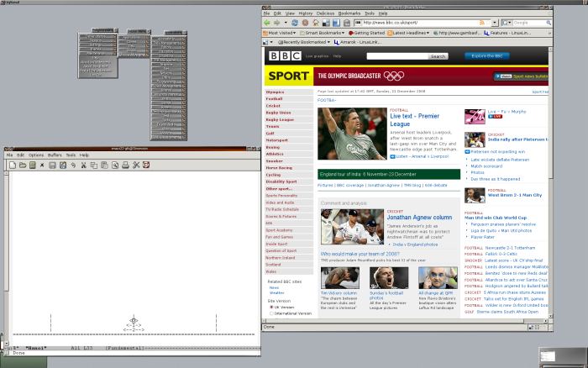Click the Firefox stop loading icon
Image resolution: width=588 pixels, height=368 pixels.
click(306, 23)
